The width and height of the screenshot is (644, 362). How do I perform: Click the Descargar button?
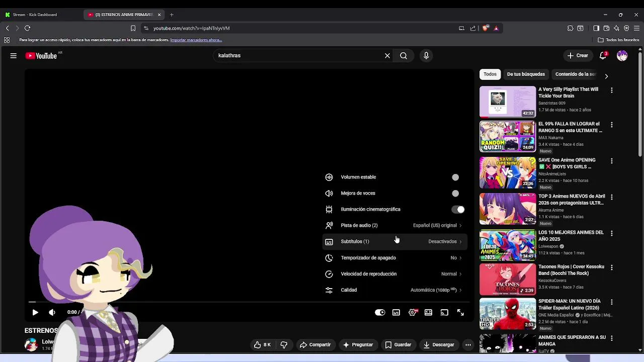click(439, 344)
